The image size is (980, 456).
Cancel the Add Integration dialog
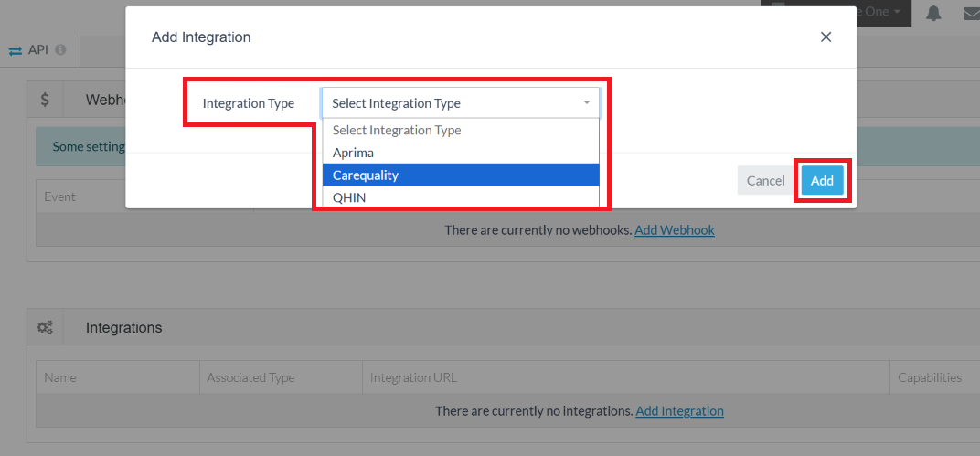[x=766, y=181]
